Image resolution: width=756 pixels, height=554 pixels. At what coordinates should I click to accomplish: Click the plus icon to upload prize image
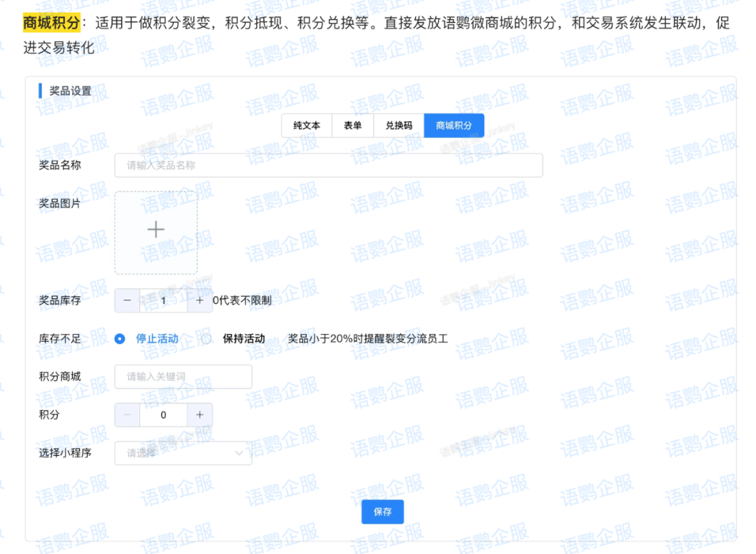coord(155,230)
